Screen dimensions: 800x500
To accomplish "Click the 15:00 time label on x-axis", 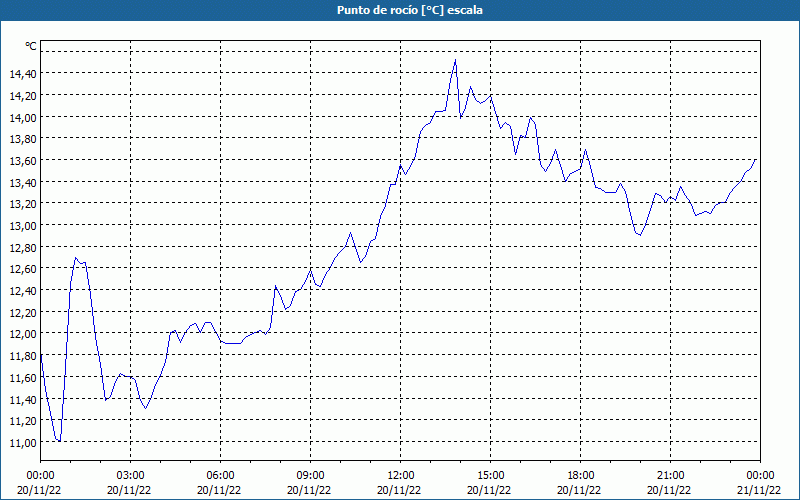I will point(490,476).
